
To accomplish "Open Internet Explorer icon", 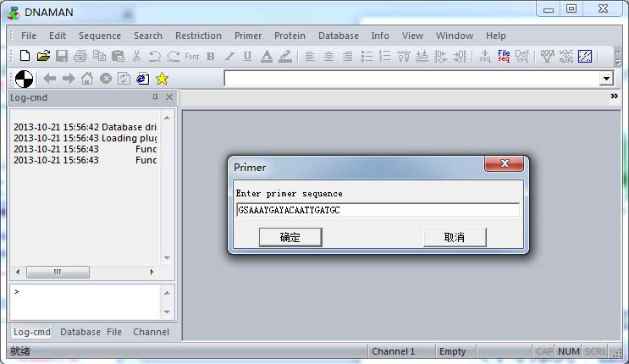I will (x=142, y=78).
